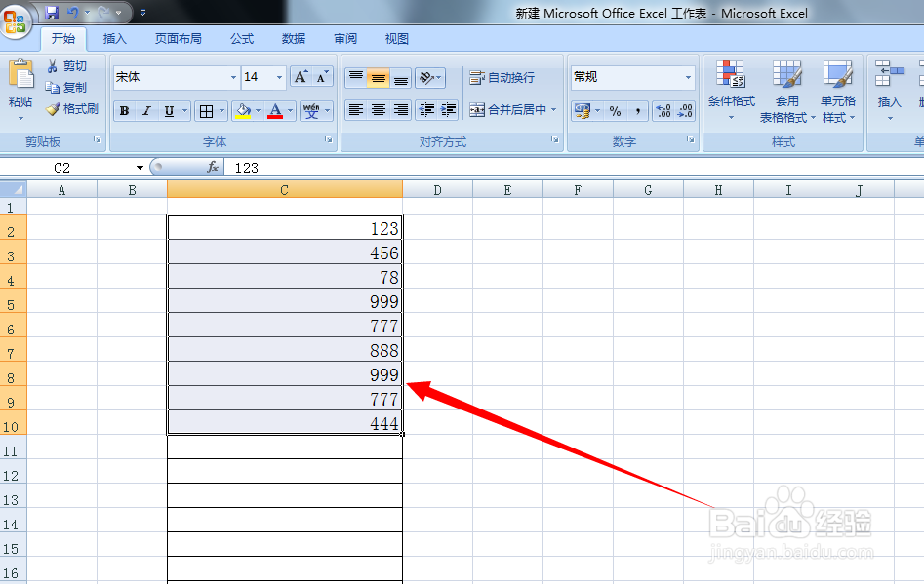Switch to the 审阅 tab

[x=345, y=39]
